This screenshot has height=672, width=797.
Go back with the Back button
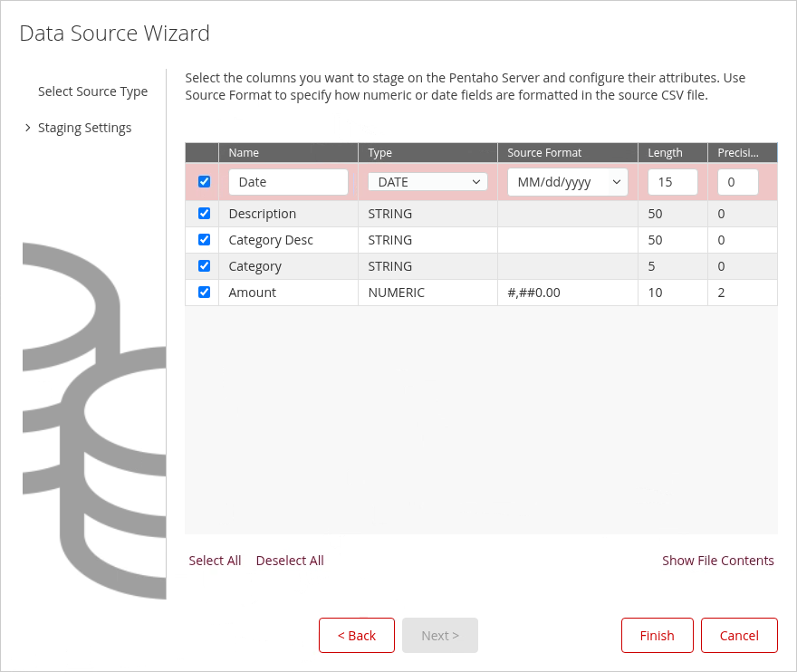tap(356, 636)
